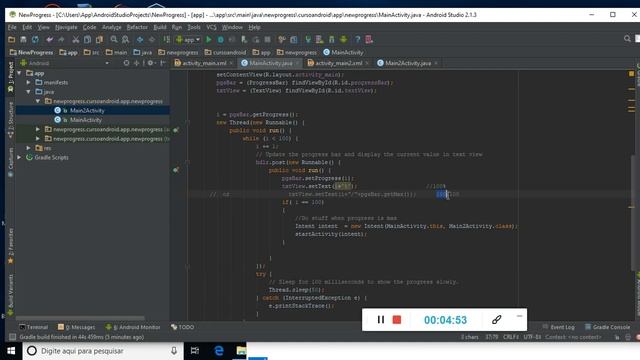Click the Search Everywhere magnifier at top right
The height and width of the screenshot is (360, 640).
(x=627, y=39)
